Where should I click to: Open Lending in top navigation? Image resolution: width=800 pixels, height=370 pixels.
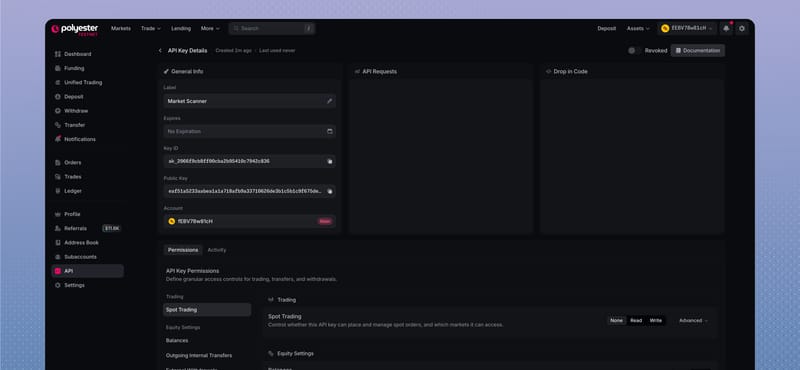coord(181,29)
